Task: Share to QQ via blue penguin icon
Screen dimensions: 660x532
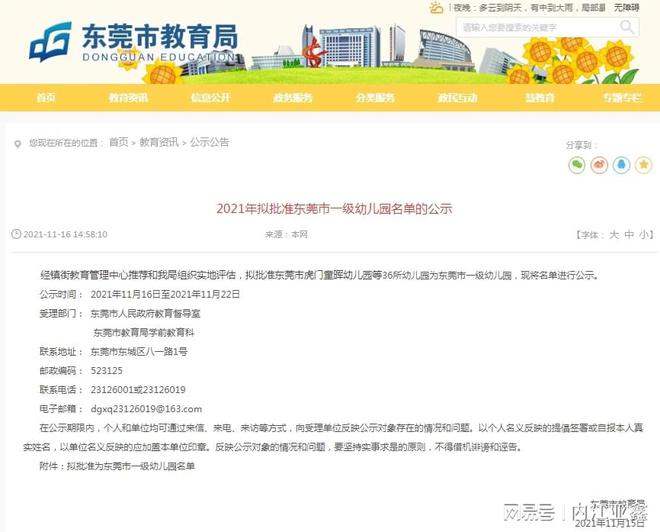Action: coord(621,165)
